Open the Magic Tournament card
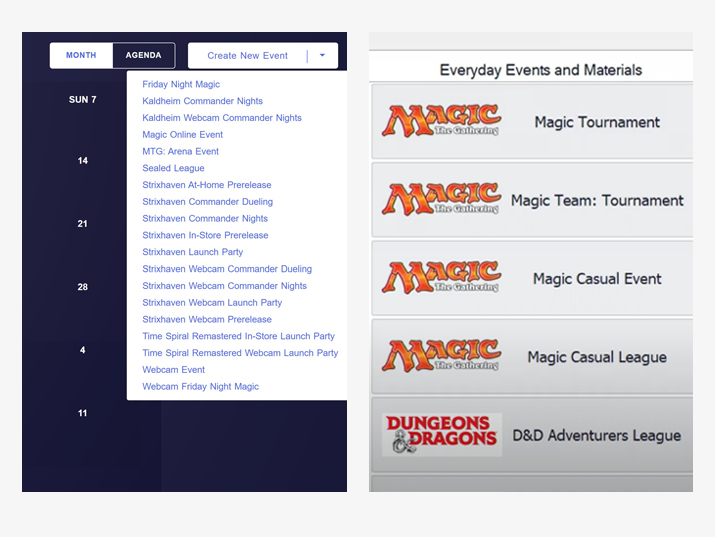Image resolution: width=715 pixels, height=537 pixels. pos(532,121)
